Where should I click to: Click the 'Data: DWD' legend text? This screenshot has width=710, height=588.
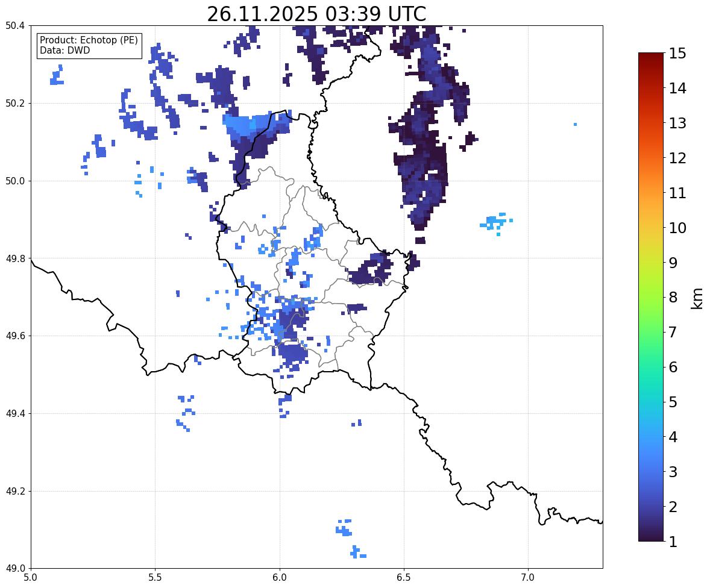[x=64, y=50]
